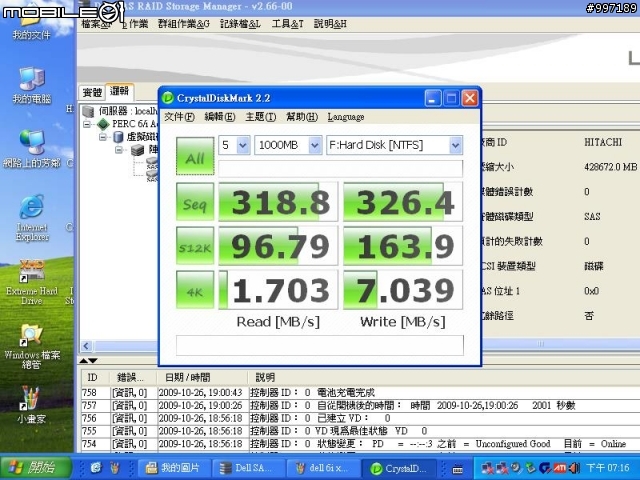Screen dimensions: 640x480
Task: Click the comment text field at bottom
Action: click(320, 345)
